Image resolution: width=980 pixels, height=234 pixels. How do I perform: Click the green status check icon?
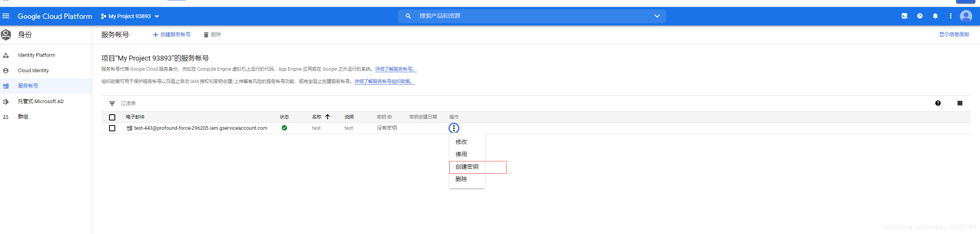(284, 128)
